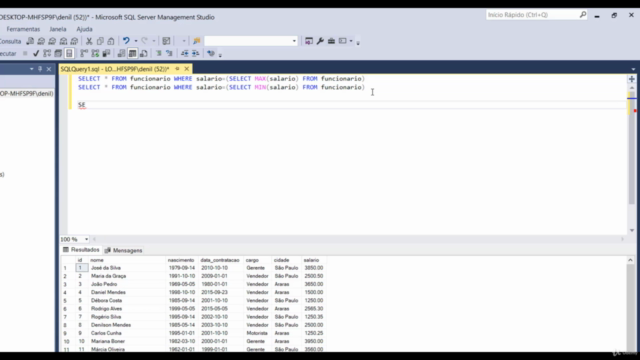Click the Executar button
This screenshot has height=360, width=640.
click(x=8, y=53)
